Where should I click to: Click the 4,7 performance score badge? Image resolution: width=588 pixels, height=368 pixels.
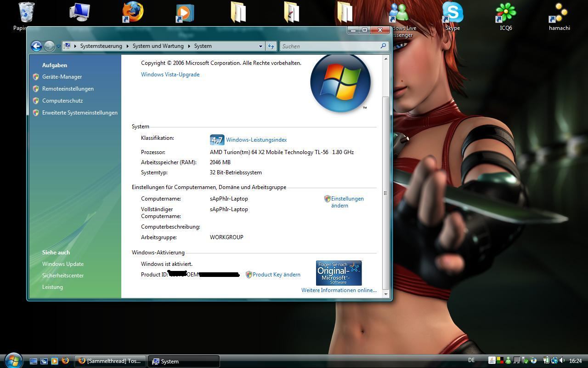217,140
